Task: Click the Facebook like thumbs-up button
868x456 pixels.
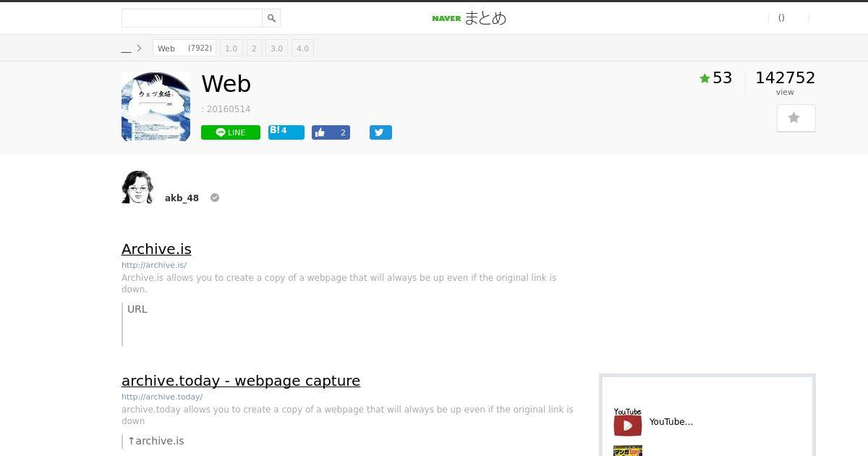Action: [x=331, y=132]
